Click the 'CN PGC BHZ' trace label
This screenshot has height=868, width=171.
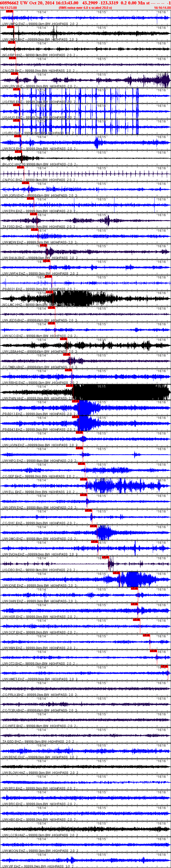pos(13,180)
